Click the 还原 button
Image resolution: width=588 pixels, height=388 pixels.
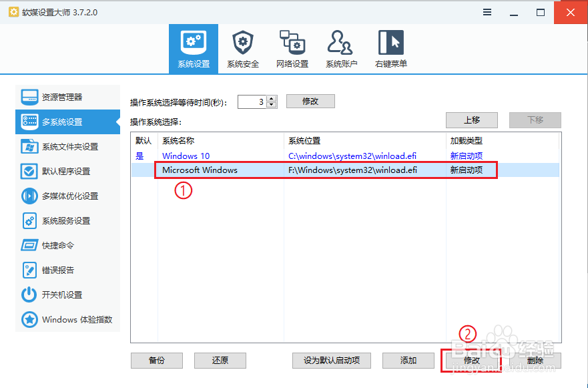[220, 361]
